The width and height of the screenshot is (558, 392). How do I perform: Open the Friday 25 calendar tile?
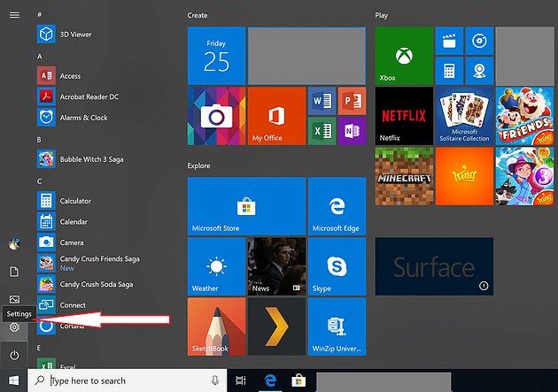(216, 56)
